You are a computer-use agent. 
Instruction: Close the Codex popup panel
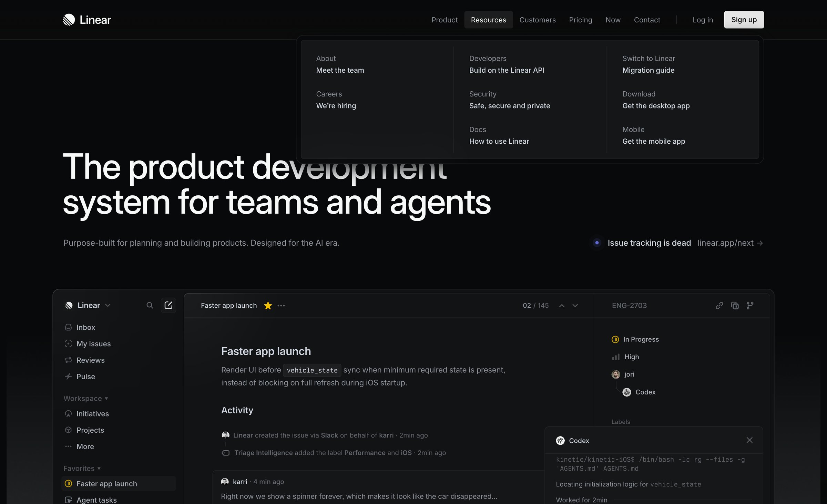[x=749, y=440]
